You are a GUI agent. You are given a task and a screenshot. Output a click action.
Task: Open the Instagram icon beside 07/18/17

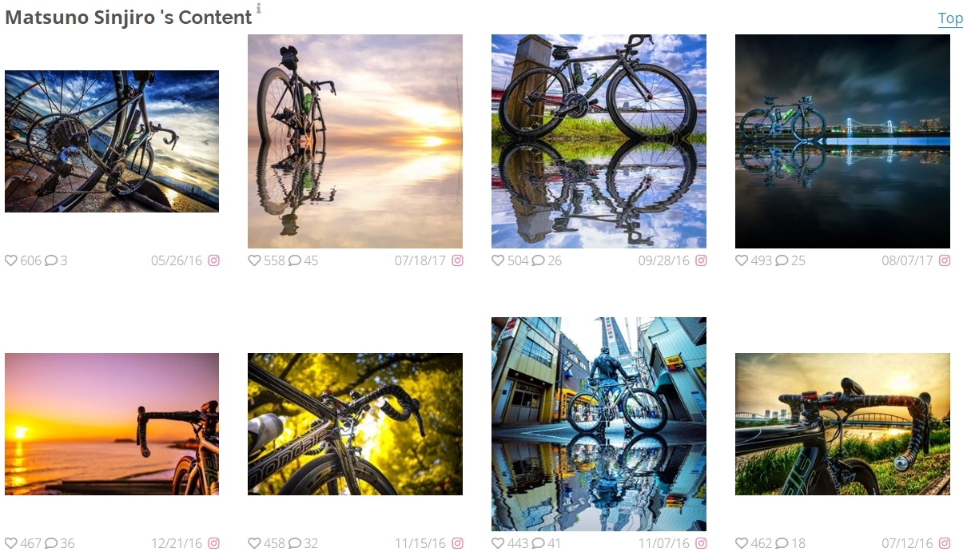pos(457,260)
